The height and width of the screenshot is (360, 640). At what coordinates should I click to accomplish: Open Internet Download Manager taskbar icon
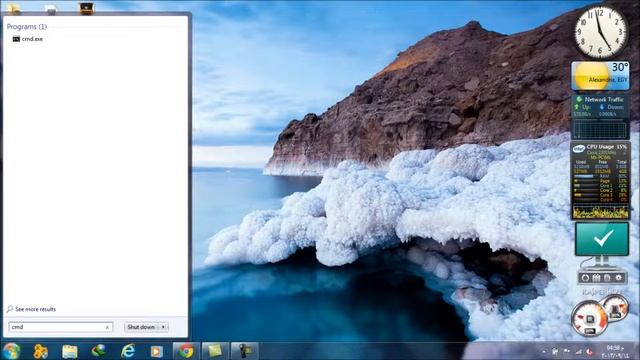pos(98,351)
